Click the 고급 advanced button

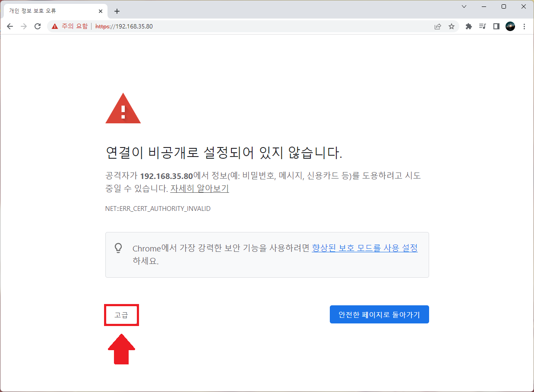121,315
